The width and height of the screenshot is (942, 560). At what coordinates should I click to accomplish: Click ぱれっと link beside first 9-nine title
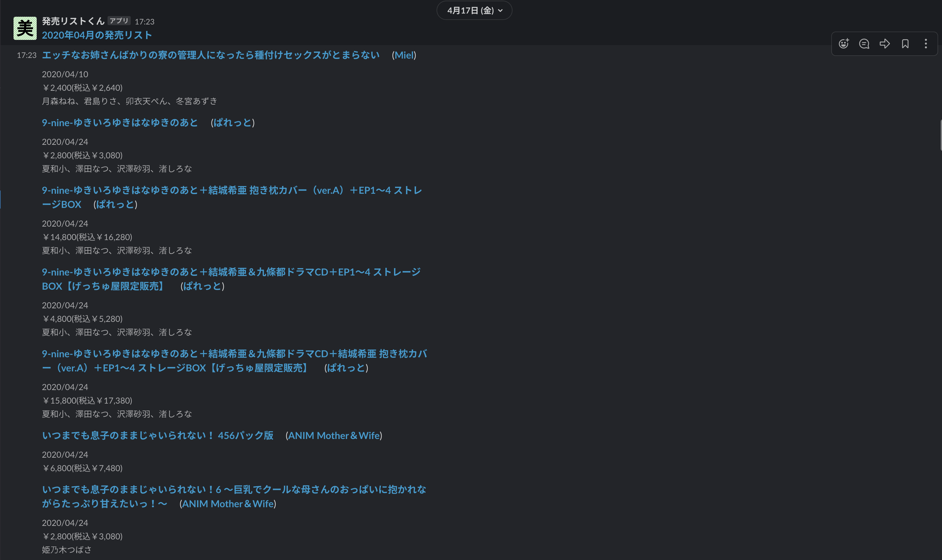[232, 123]
